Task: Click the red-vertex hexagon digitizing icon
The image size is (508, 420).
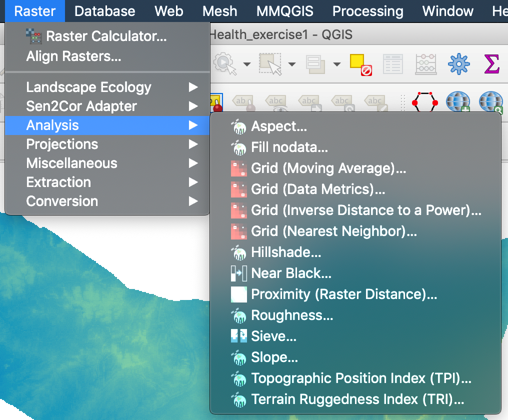Action: [424, 102]
